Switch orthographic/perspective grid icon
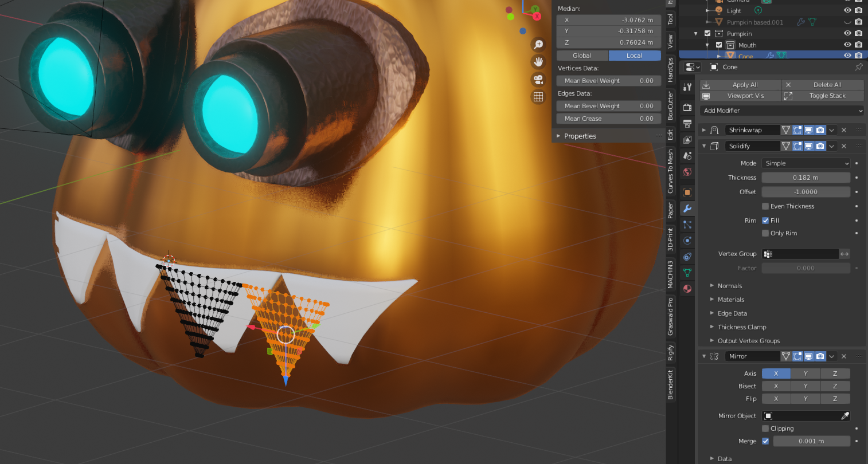This screenshot has width=868, height=464. click(538, 97)
